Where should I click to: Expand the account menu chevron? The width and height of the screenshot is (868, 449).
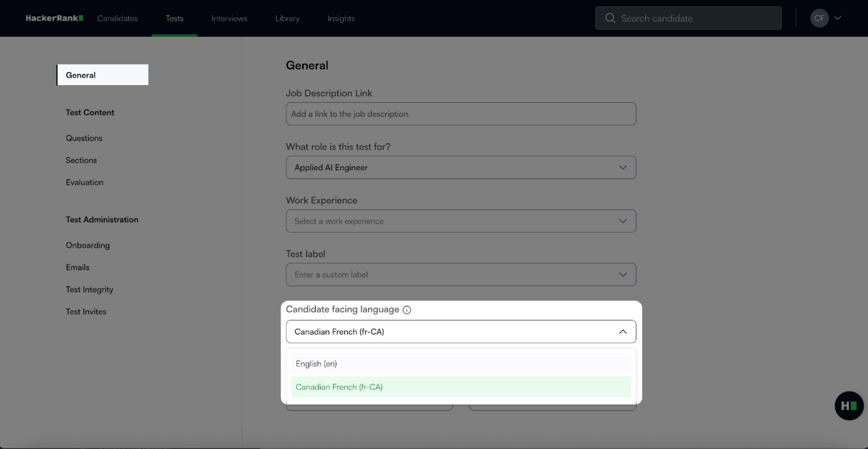coord(838,18)
